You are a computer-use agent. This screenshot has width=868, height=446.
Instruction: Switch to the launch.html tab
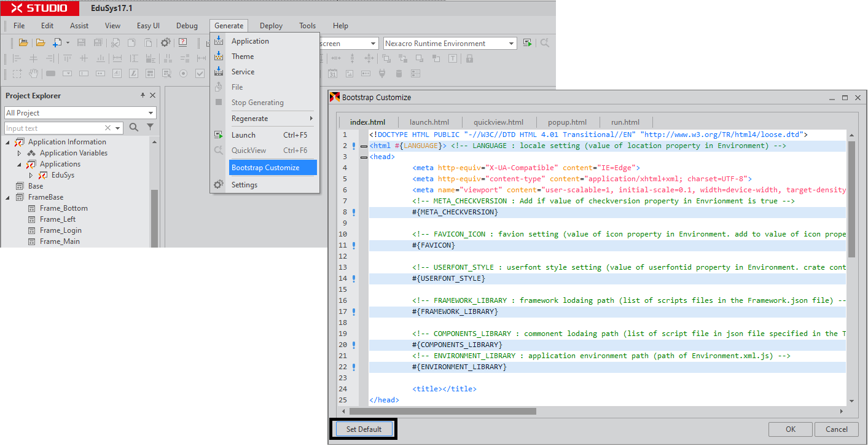pos(429,122)
